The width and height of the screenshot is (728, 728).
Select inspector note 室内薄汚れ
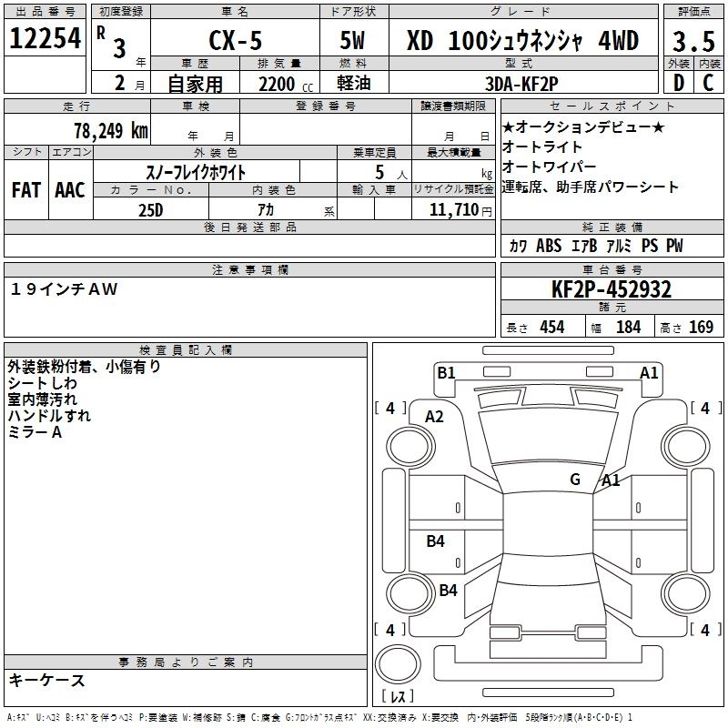point(42,399)
